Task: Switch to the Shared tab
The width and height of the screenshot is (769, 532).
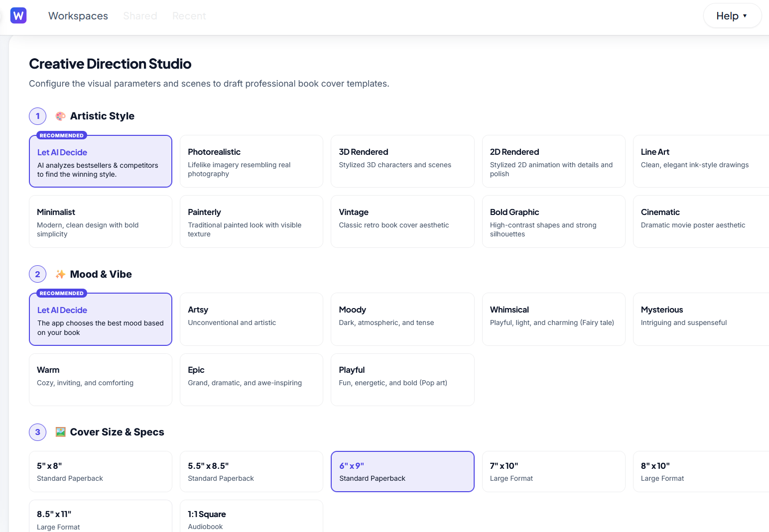Action: [140, 16]
